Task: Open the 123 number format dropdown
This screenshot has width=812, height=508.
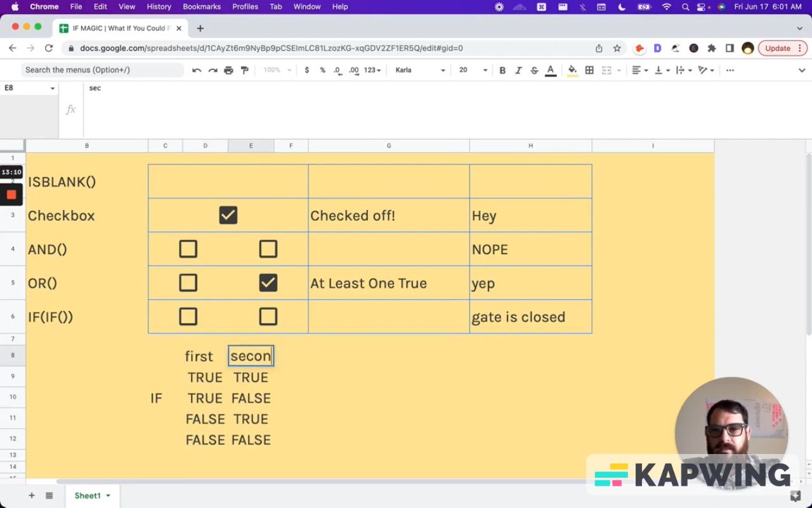Action: pyautogui.click(x=372, y=70)
